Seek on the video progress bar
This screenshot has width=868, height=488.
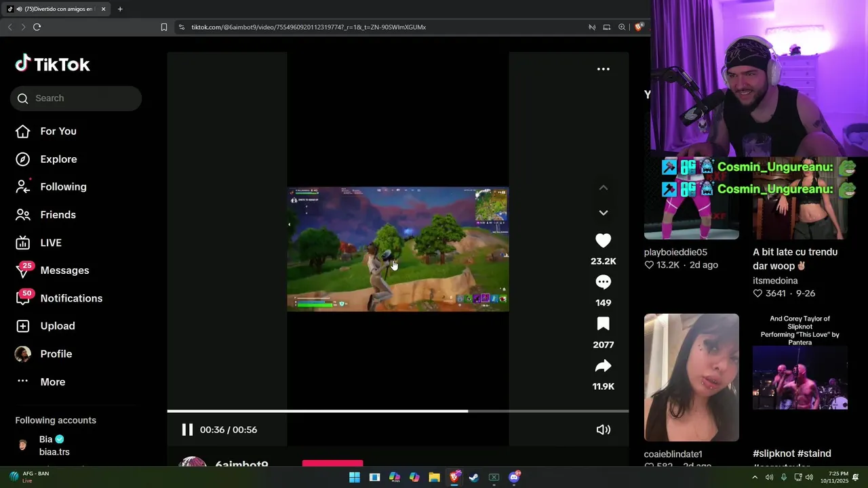[398, 411]
